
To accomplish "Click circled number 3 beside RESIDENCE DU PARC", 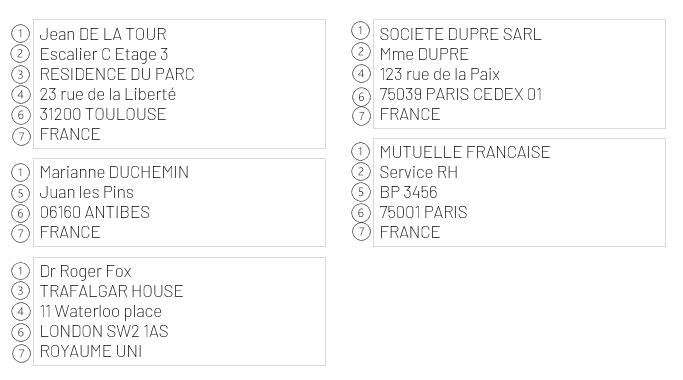I will point(20,74).
